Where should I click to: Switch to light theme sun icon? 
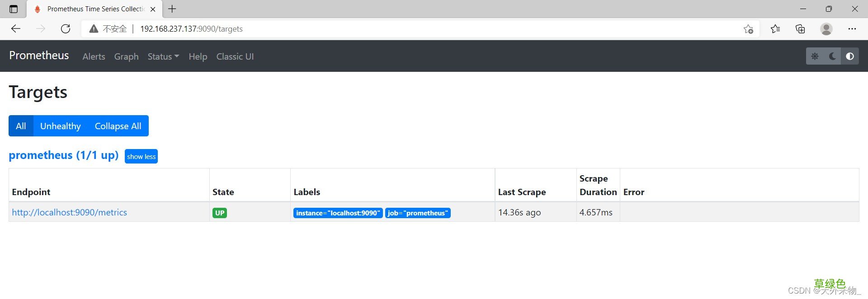[x=815, y=56]
